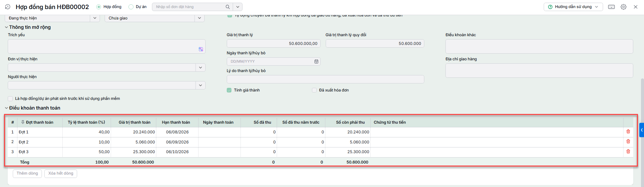Click the Địa chỉ giao hàng text area

(x=539, y=71)
